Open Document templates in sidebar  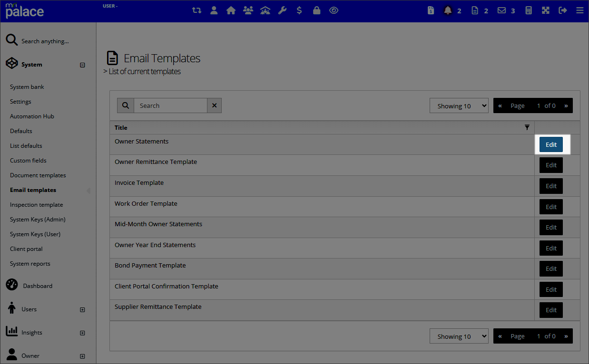click(x=38, y=175)
